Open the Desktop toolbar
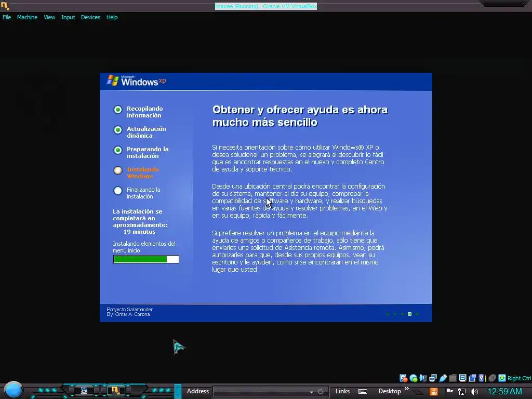Image resolution: width=532 pixels, height=399 pixels. pyautogui.click(x=390, y=391)
